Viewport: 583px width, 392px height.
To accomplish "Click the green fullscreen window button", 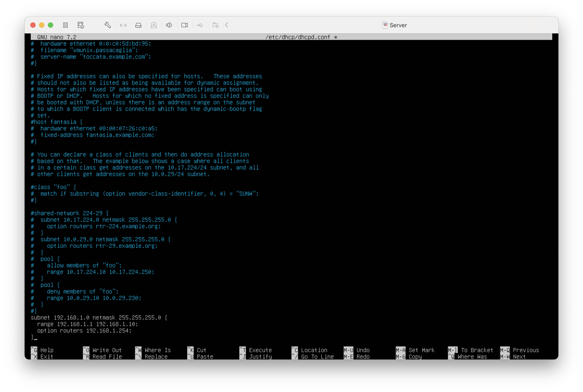I will [x=51, y=25].
